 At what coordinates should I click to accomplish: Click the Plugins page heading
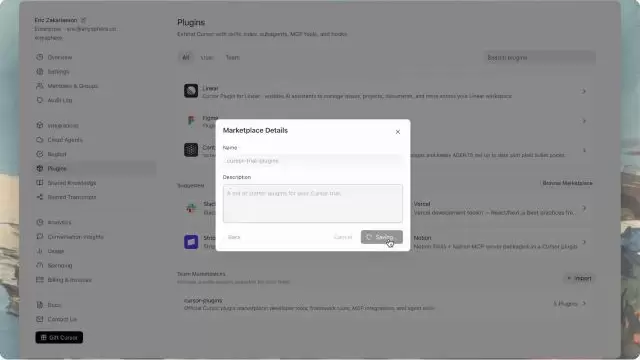191,22
